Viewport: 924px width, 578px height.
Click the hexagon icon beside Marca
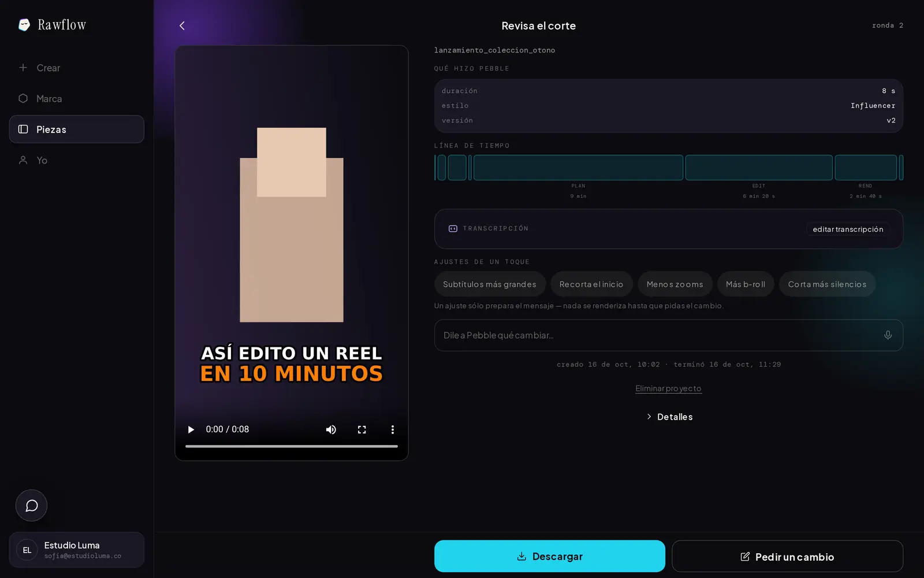point(23,98)
